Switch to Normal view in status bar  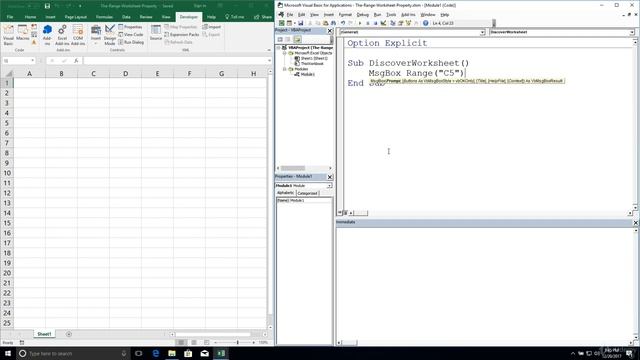(x=181, y=342)
